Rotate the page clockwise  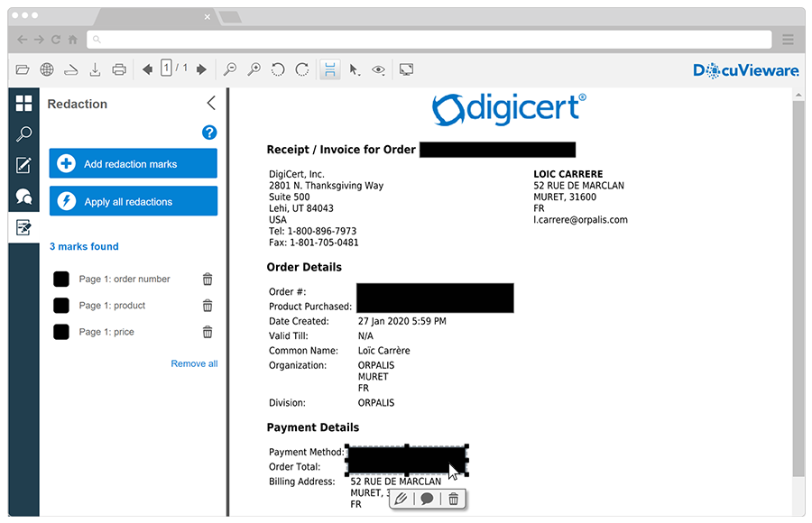point(302,69)
